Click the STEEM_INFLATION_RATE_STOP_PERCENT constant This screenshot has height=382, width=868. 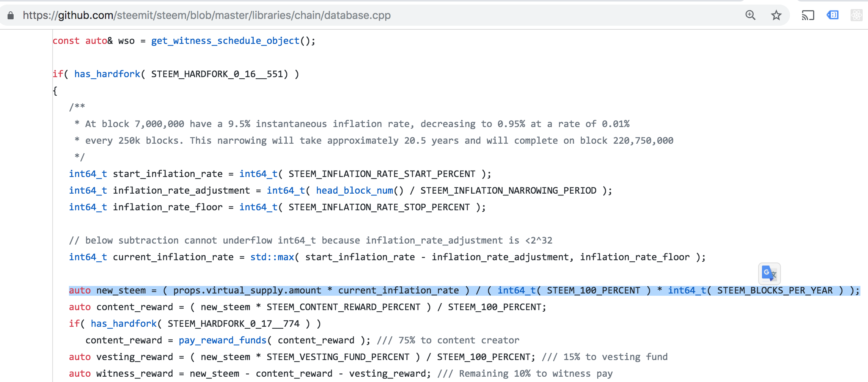(x=379, y=207)
